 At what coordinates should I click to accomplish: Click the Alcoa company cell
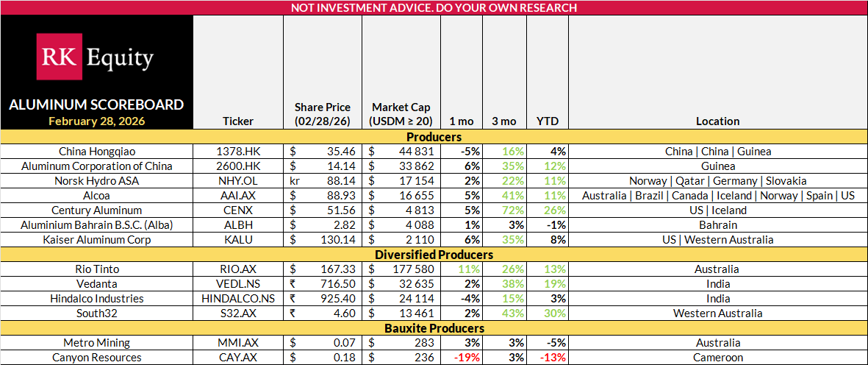[x=97, y=196]
